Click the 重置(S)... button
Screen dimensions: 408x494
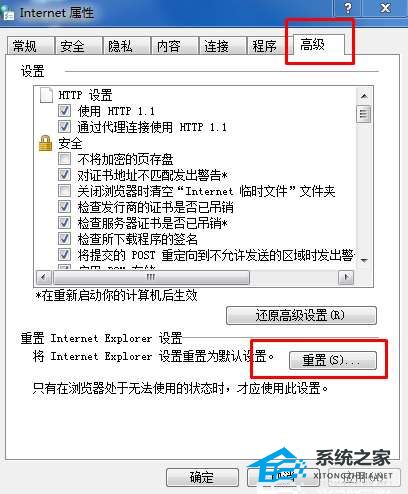coord(333,360)
